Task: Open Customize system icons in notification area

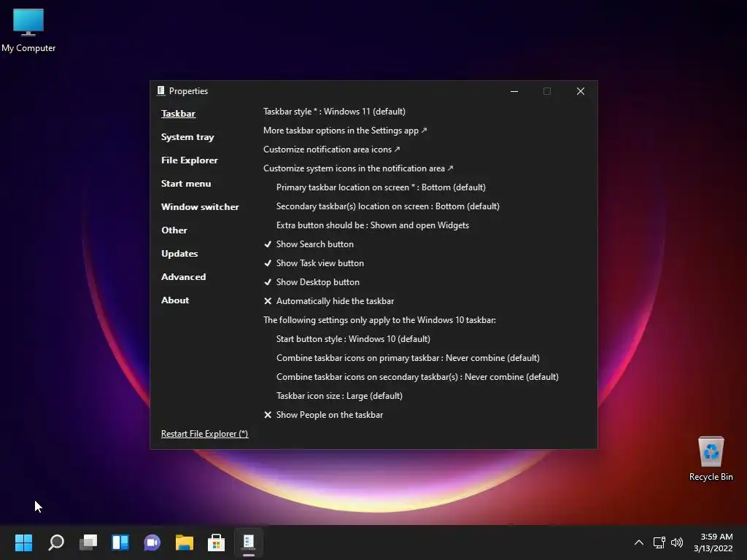Action: (358, 168)
